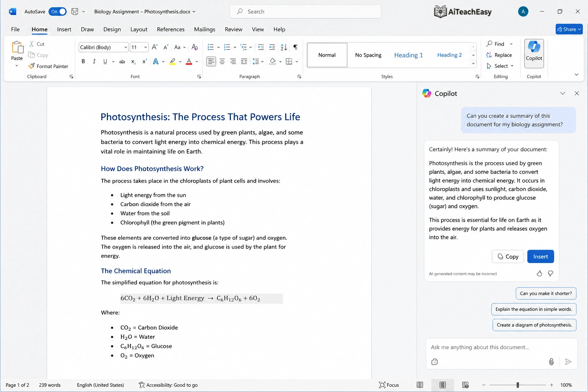Click the Cut scissors icon
This screenshot has height=392, width=588.
click(x=32, y=44)
